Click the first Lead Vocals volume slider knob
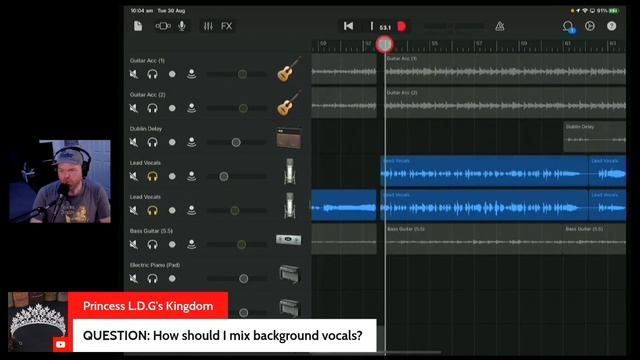This screenshot has height=360, width=640. [x=224, y=176]
